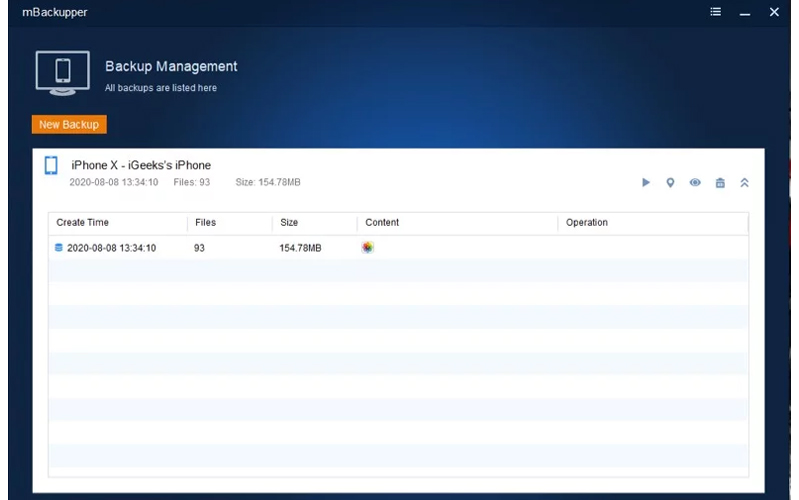Click the 'Files: 93' summary text
The image size is (799, 500).
[x=192, y=182]
